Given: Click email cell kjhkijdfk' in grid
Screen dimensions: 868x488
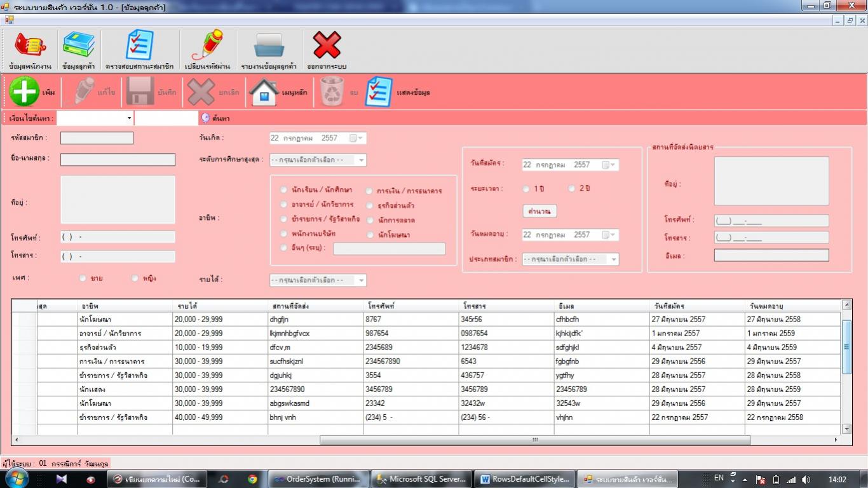Looking at the screenshot, I should point(601,334).
